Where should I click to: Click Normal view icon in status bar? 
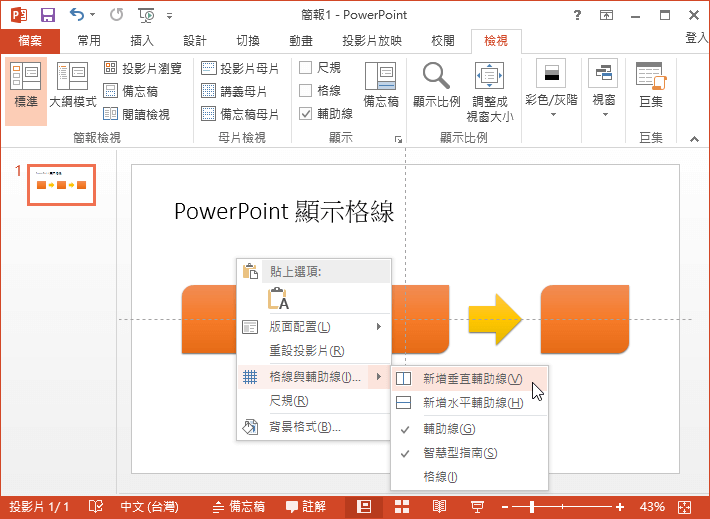(364, 507)
